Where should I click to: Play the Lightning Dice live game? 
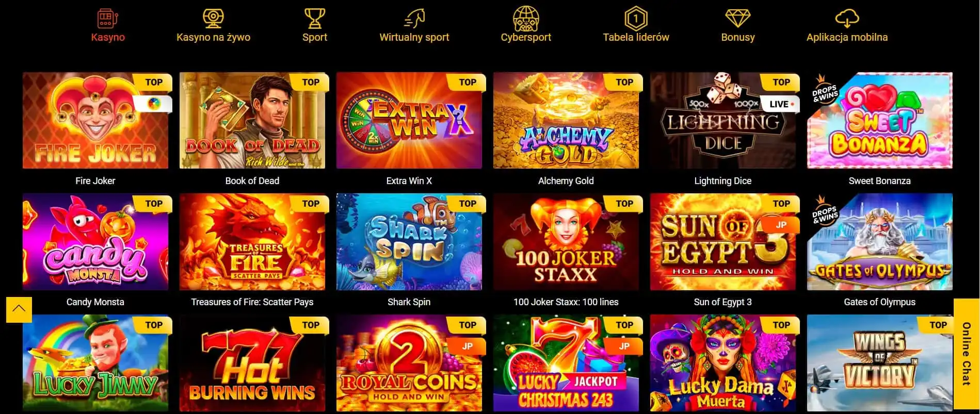723,121
